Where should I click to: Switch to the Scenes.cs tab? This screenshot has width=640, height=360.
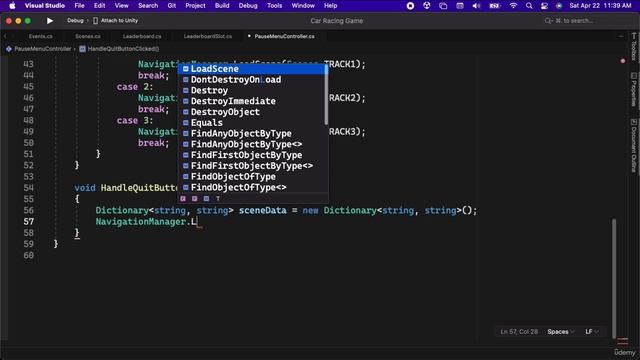click(x=88, y=36)
